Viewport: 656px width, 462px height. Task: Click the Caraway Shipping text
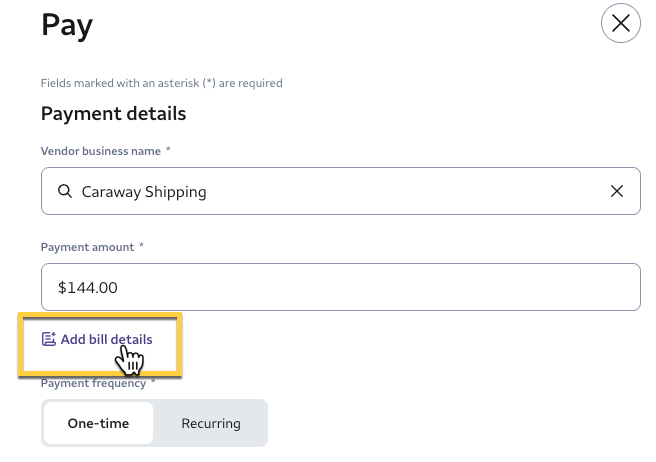click(144, 191)
